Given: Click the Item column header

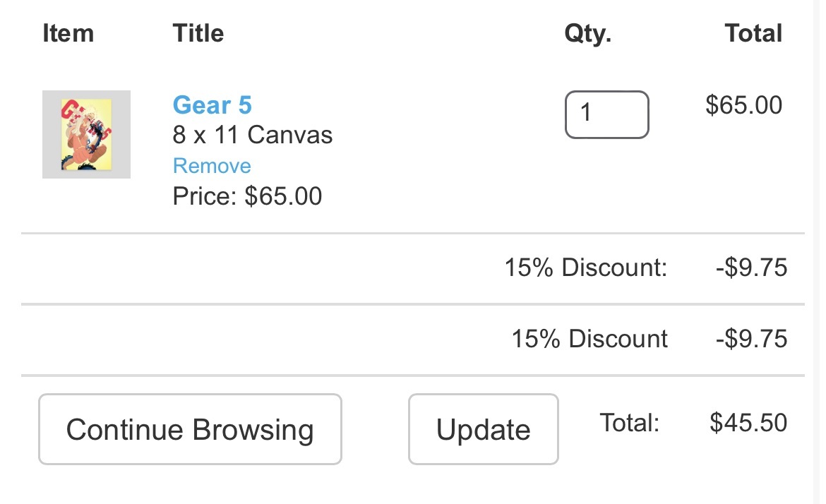Looking at the screenshot, I should (68, 33).
